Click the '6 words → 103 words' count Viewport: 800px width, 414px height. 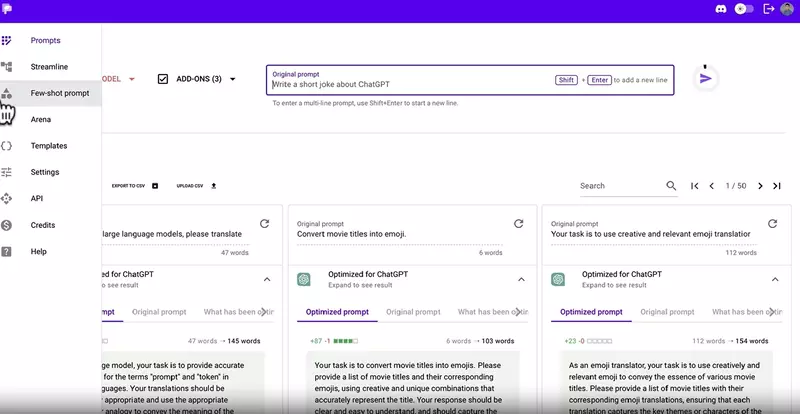point(482,341)
